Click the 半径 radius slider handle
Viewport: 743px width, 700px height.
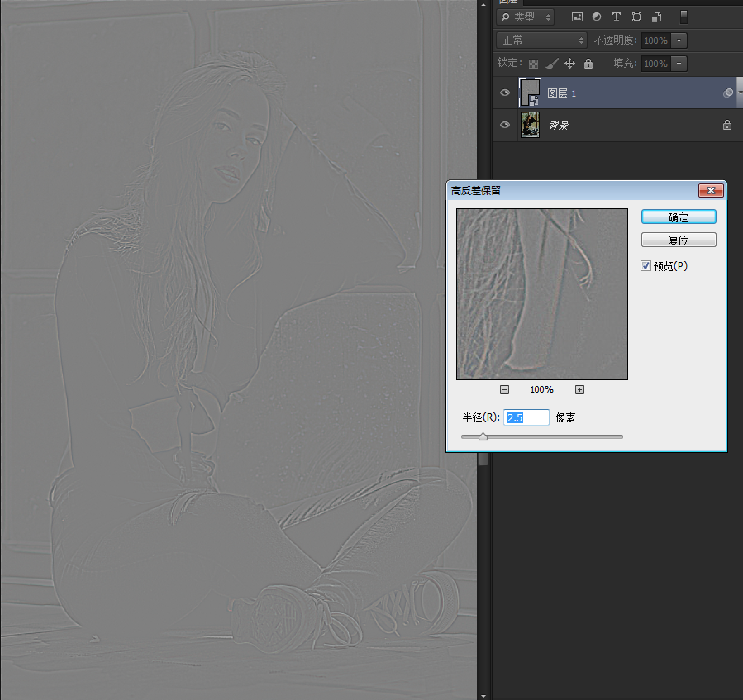(483, 436)
